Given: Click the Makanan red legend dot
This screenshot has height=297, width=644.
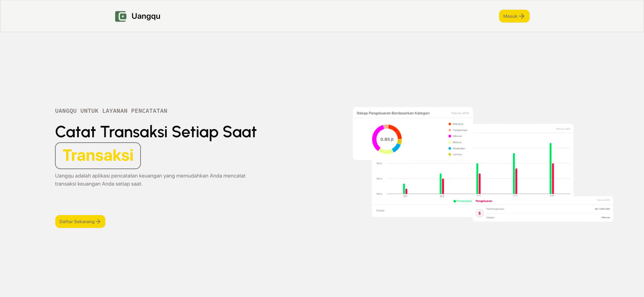Looking at the screenshot, I should click(x=450, y=124).
